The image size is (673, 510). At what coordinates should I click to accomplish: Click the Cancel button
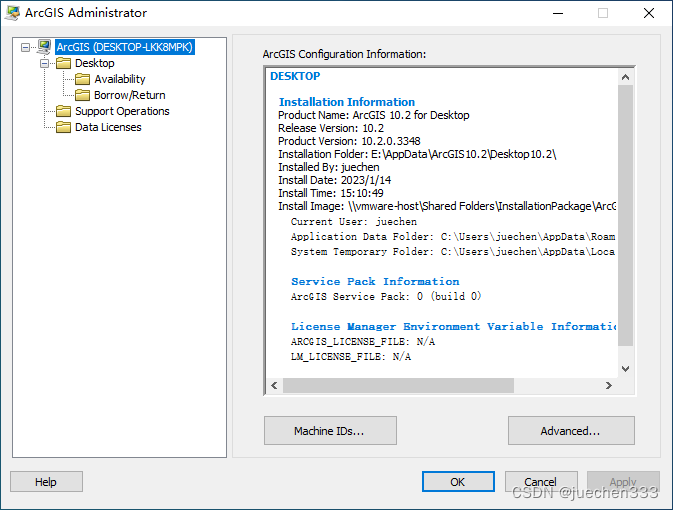(x=541, y=482)
